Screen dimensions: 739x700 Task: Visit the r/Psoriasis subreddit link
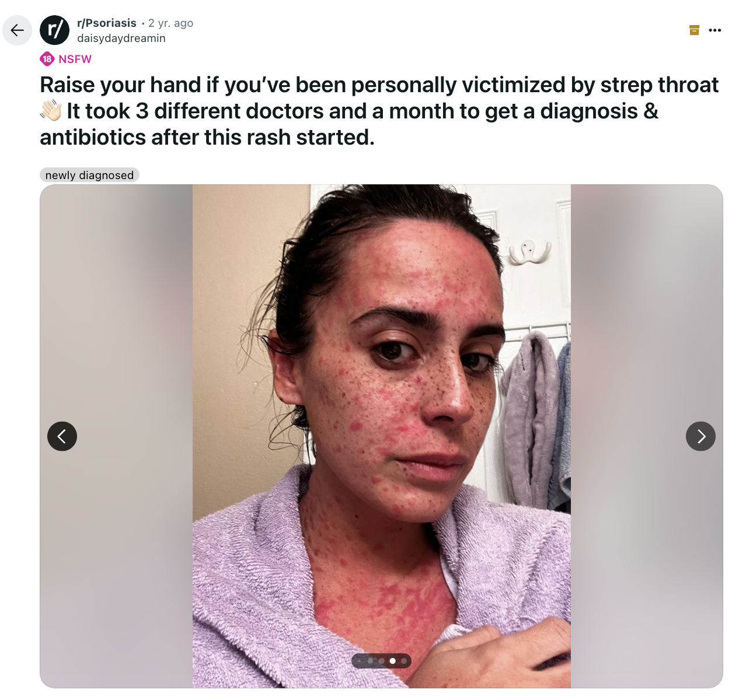(107, 23)
